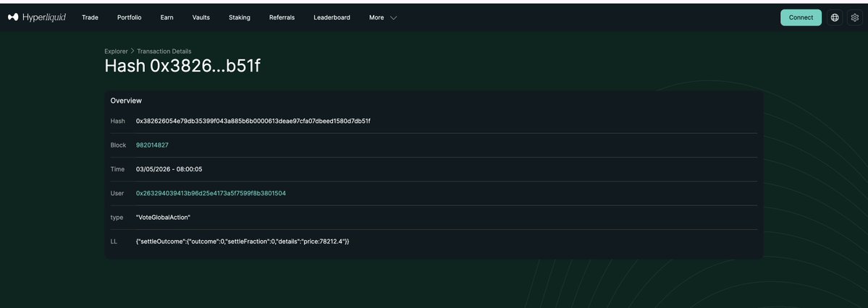Click the full transaction hash value
The width and height of the screenshot is (868, 308).
tap(253, 121)
